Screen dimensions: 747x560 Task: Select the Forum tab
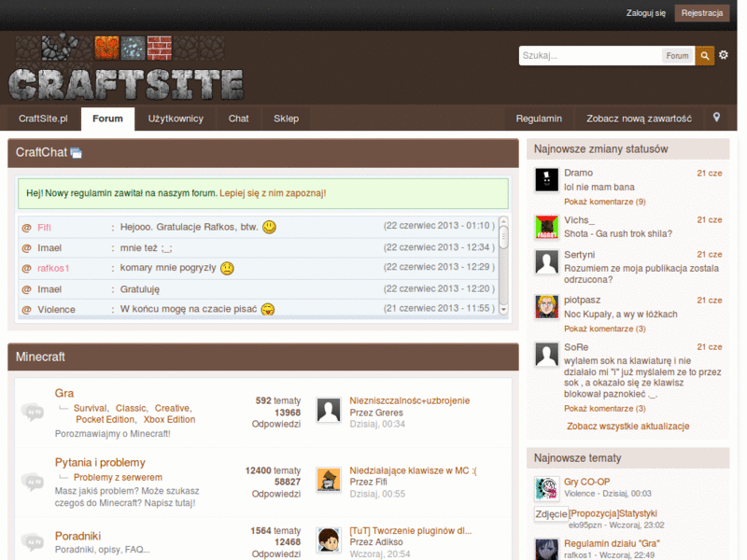pyautogui.click(x=107, y=119)
